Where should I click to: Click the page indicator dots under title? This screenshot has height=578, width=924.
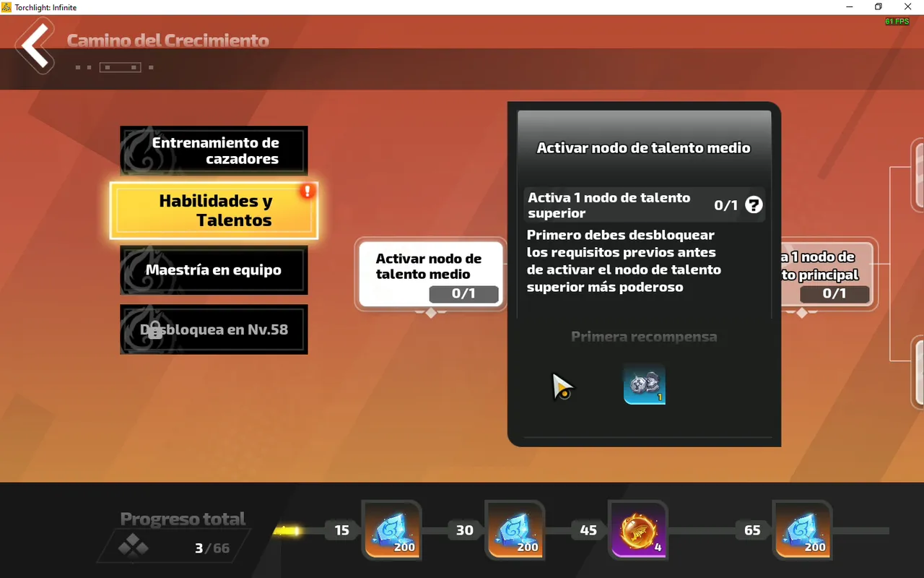click(115, 67)
